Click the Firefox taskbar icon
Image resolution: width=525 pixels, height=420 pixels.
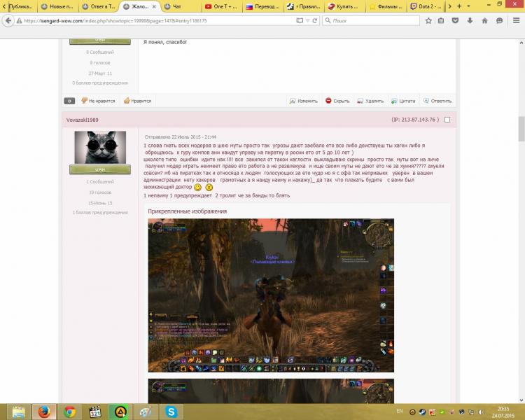(44, 412)
